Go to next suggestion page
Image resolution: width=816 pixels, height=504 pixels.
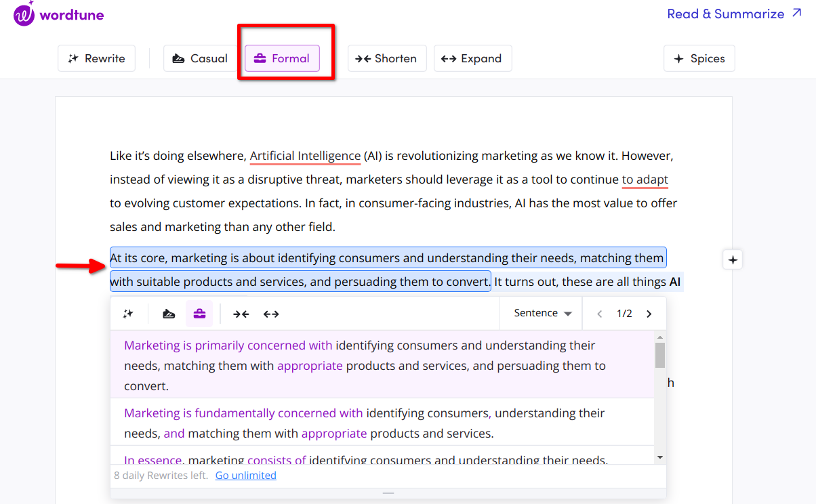[x=649, y=314]
